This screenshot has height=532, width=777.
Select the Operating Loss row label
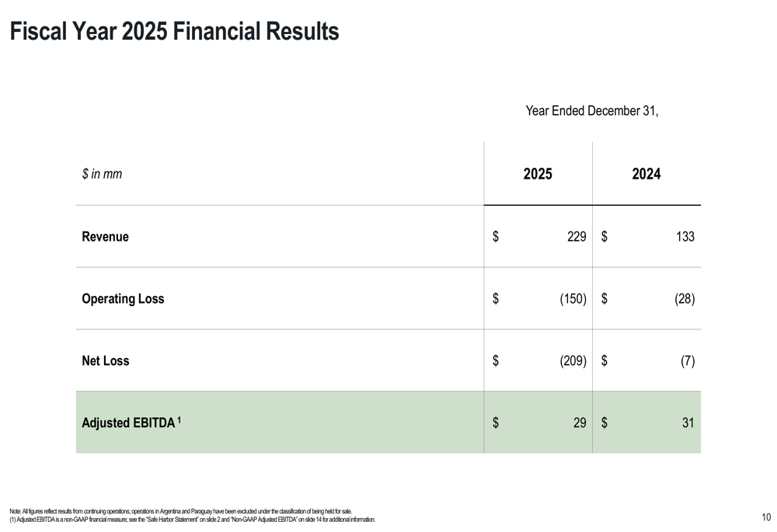(x=123, y=299)
